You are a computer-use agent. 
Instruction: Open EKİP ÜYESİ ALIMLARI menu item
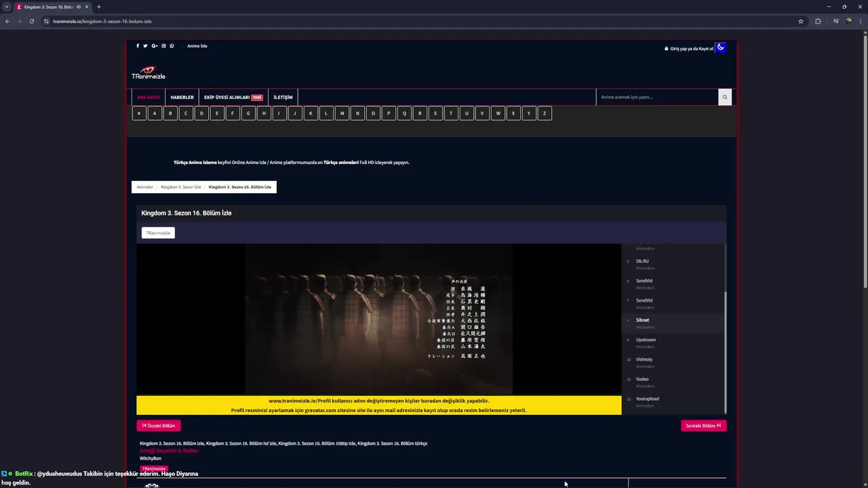click(x=233, y=97)
